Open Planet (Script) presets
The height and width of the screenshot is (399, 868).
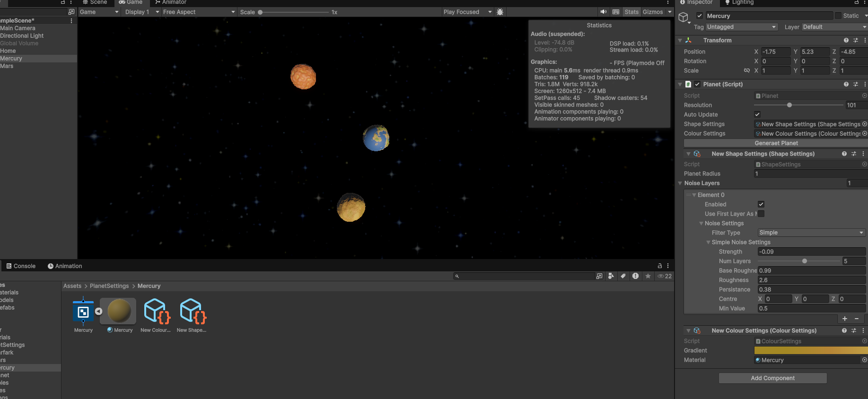(x=856, y=84)
